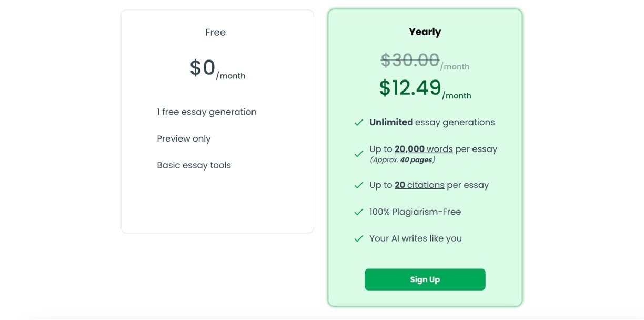Click the 100% Plagiarism-Free text
This screenshot has width=644, height=320.
coord(415,212)
